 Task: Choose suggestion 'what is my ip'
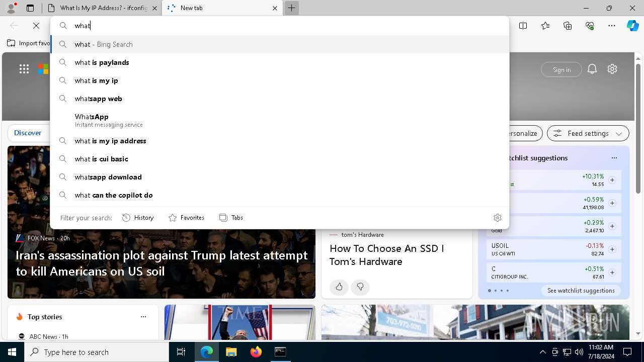280,80
